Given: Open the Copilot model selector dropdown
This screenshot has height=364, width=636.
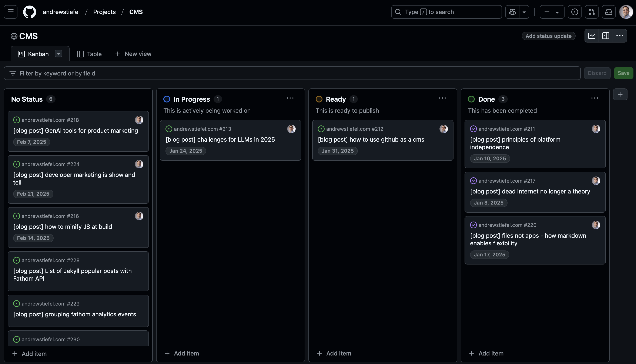Looking at the screenshot, I should click(524, 12).
